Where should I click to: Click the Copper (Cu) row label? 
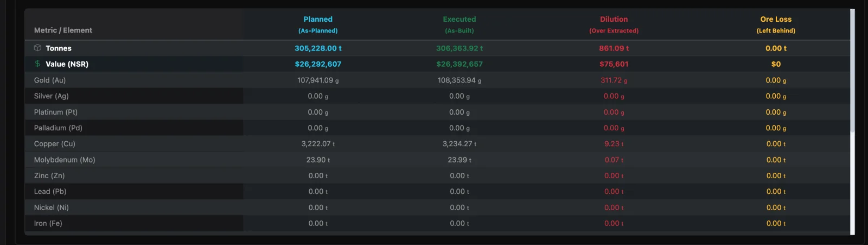pos(54,143)
